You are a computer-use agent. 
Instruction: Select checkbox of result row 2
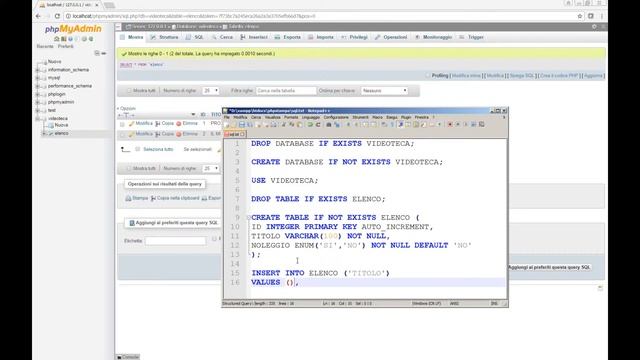(122, 134)
